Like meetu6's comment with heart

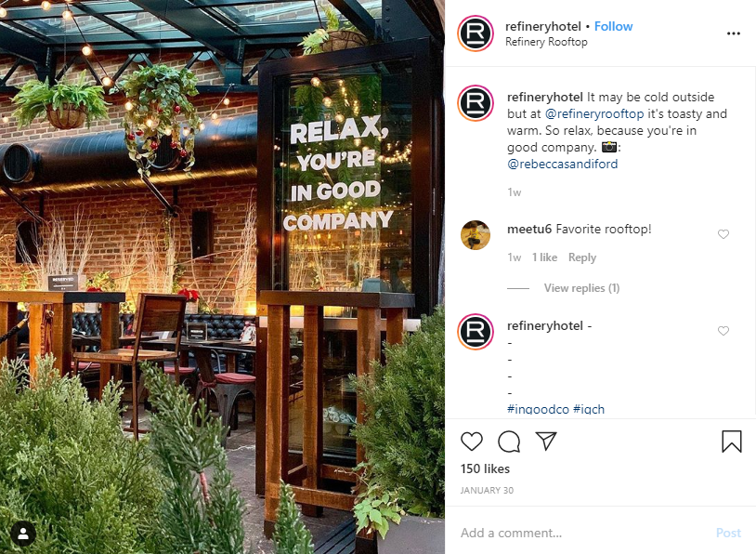click(x=723, y=234)
